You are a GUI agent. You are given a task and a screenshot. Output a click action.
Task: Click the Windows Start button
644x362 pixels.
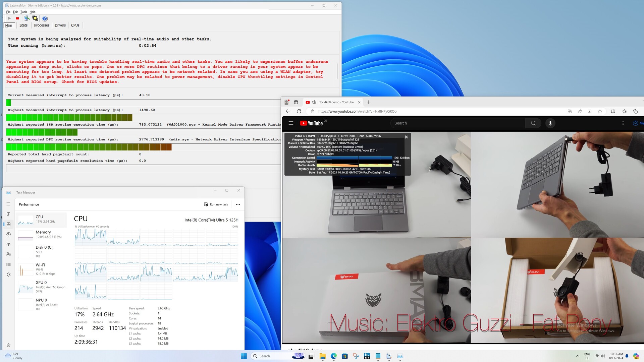coord(244,356)
